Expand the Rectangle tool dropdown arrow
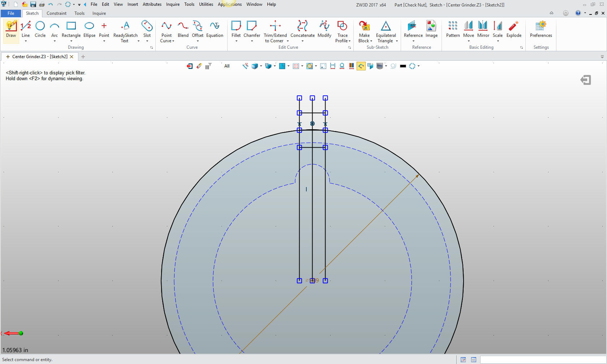 71,41
